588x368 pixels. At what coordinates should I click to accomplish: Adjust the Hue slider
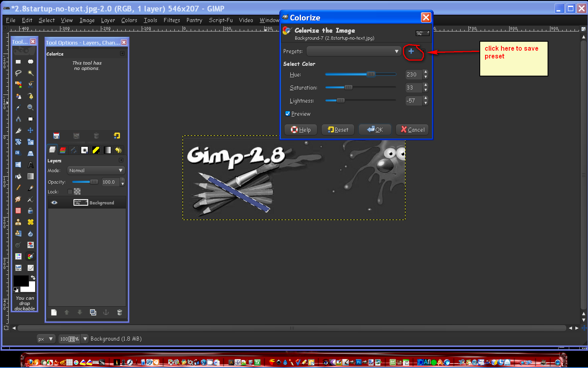[361, 74]
